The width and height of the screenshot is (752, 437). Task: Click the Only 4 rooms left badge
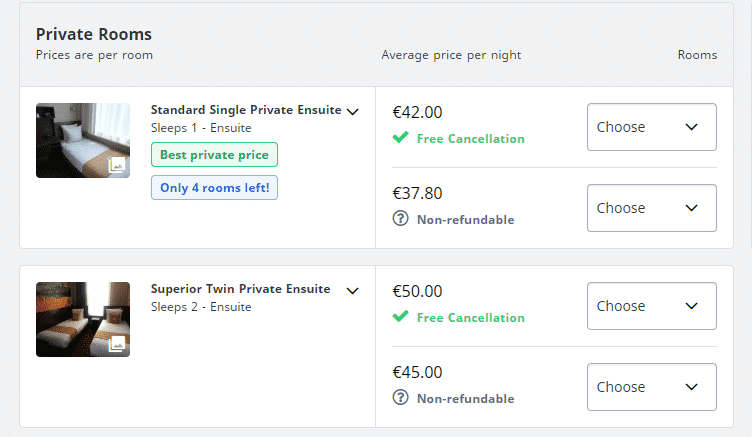(x=214, y=188)
